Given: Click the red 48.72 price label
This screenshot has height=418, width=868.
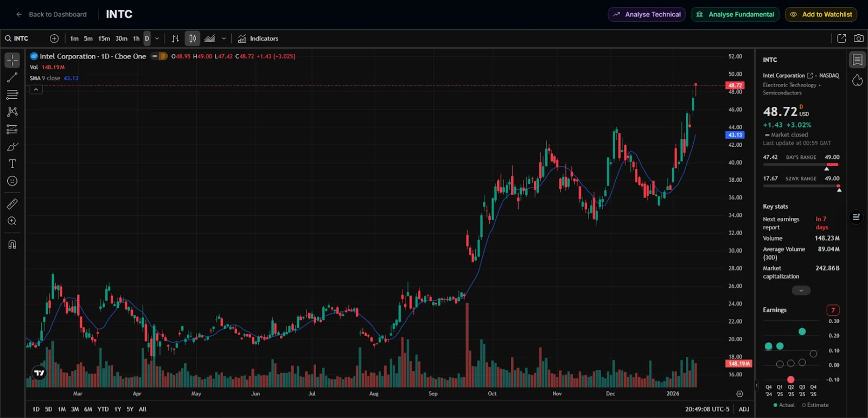Looking at the screenshot, I should [735, 85].
